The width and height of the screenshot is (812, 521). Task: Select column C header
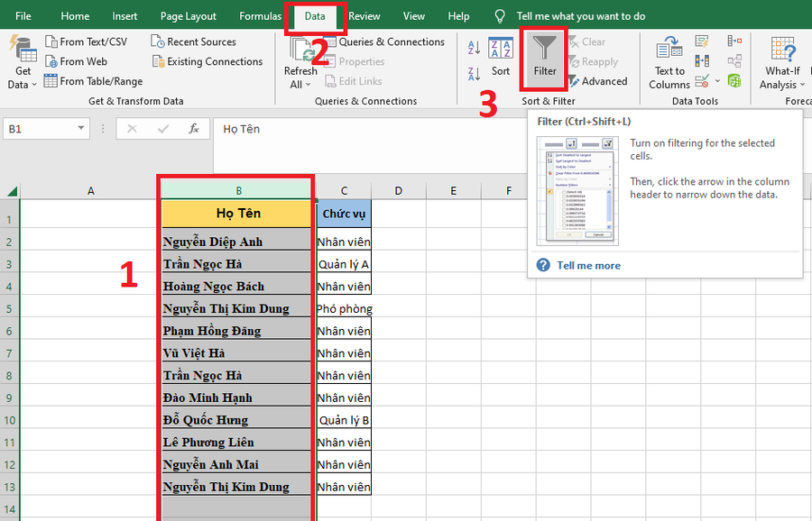pyautogui.click(x=344, y=191)
